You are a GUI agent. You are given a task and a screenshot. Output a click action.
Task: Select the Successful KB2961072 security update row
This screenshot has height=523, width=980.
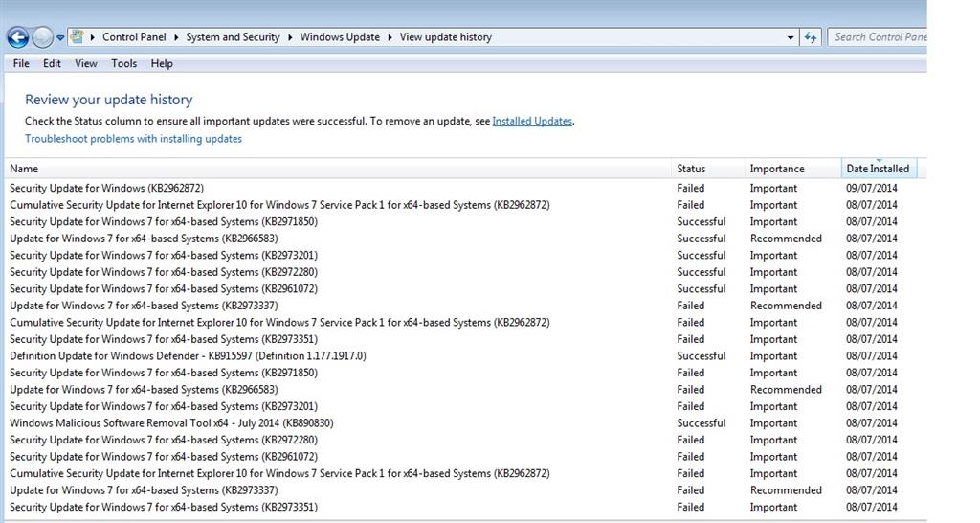pyautogui.click(x=462, y=289)
